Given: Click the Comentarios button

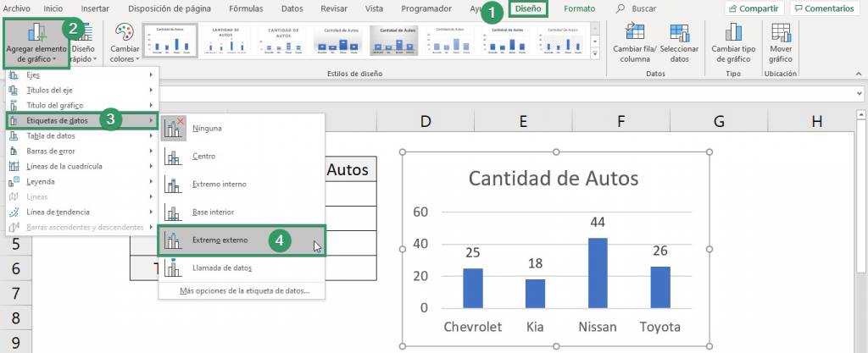Looking at the screenshot, I should [x=822, y=8].
